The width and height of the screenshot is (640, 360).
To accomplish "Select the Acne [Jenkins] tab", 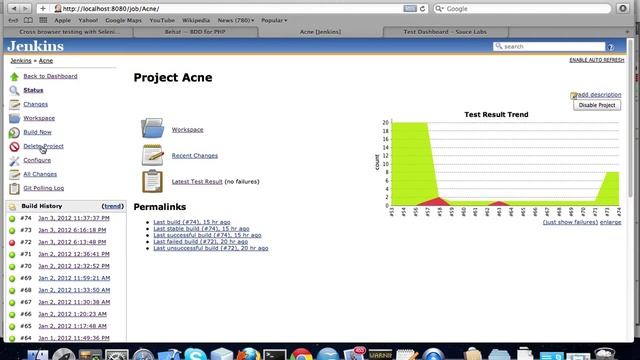I will coord(320,32).
